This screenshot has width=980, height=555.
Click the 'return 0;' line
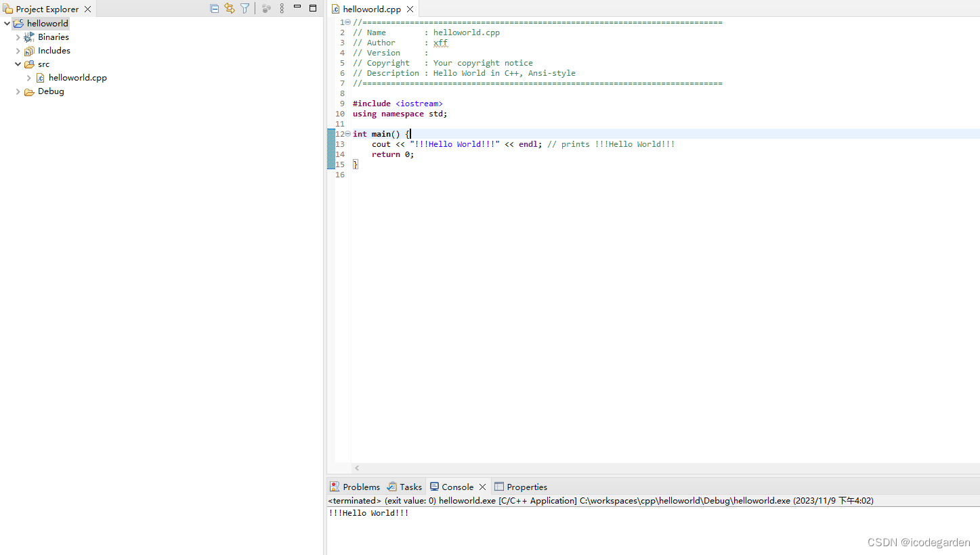click(393, 154)
